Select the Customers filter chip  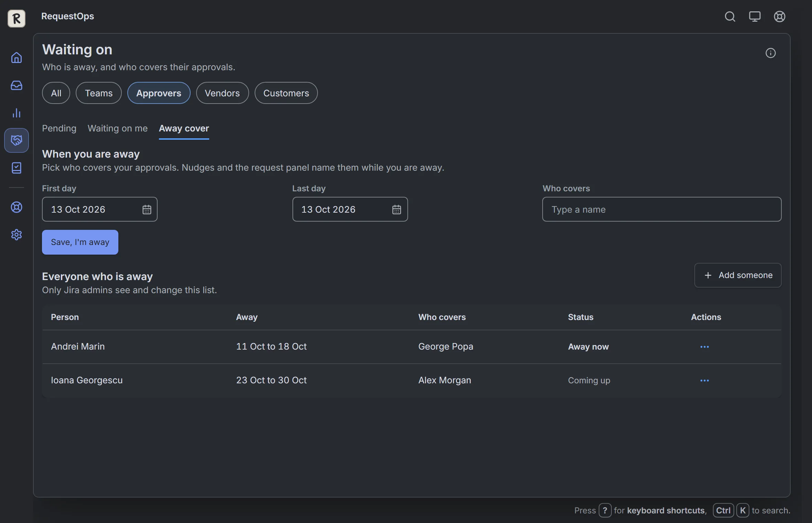pyautogui.click(x=286, y=93)
